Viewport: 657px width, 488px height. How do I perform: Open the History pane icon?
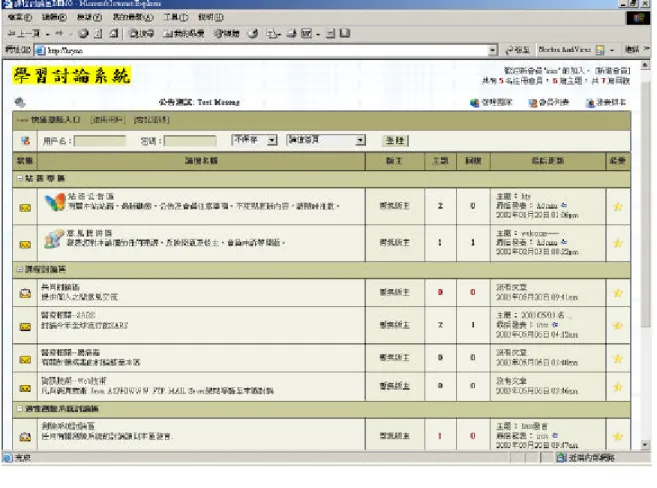click(253, 34)
